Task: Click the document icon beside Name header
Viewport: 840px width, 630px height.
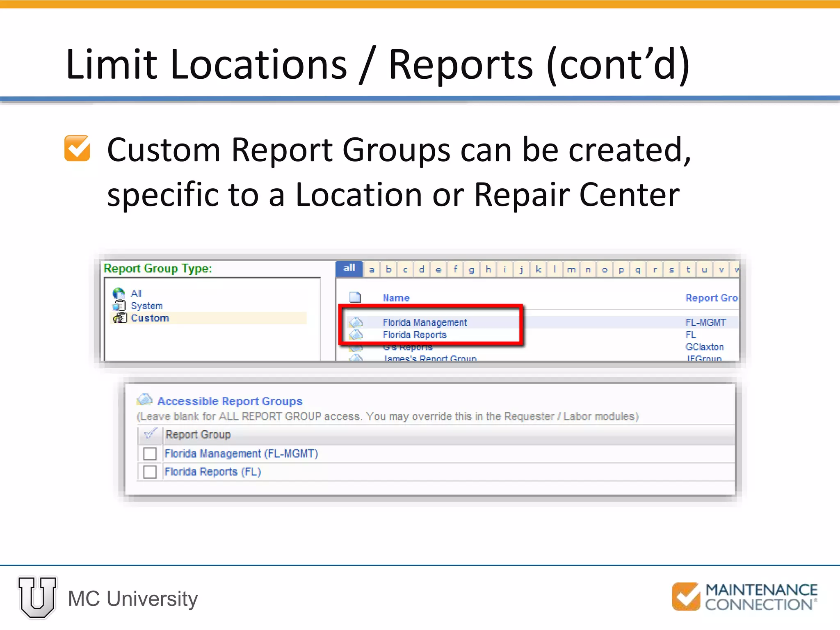Action: (x=355, y=297)
